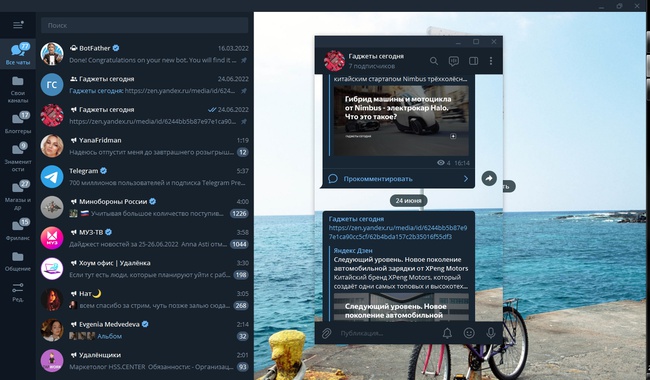Open the discussion comments icon in header
The image size is (650, 380).
[454, 61]
